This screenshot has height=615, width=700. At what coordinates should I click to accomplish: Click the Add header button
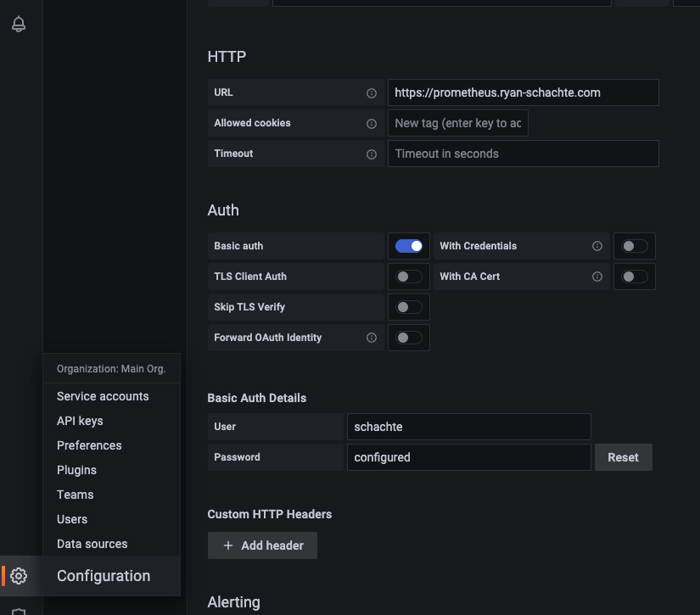click(x=262, y=545)
